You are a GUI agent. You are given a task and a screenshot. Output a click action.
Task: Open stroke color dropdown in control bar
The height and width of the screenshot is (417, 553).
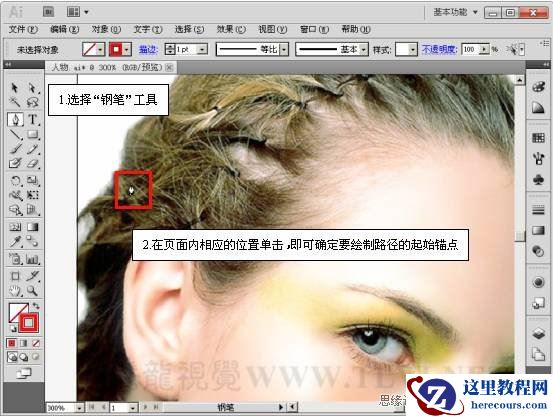[127, 50]
